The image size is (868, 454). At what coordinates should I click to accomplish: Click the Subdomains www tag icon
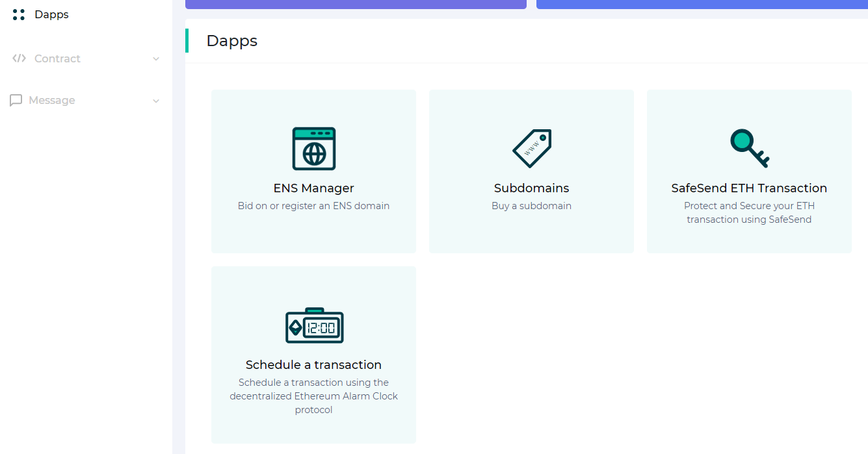532,149
